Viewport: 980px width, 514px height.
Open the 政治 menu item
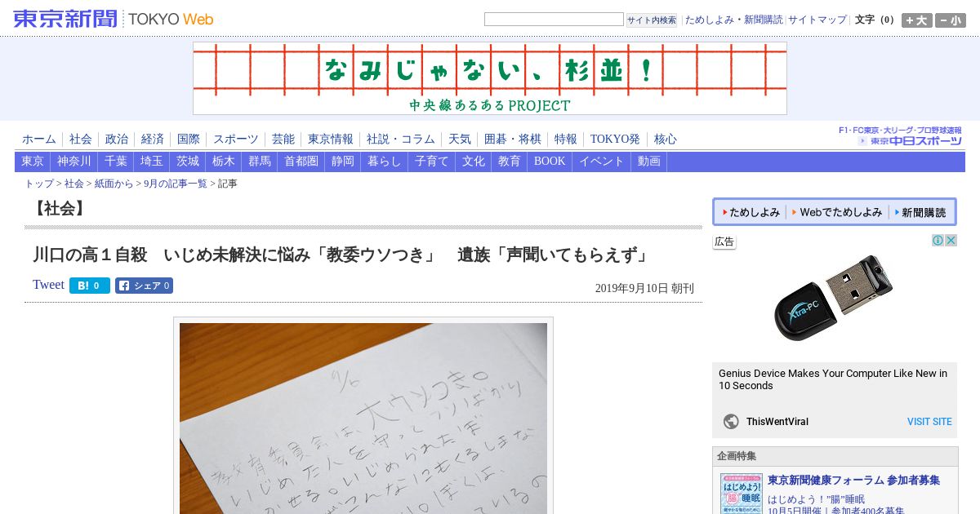click(x=117, y=139)
